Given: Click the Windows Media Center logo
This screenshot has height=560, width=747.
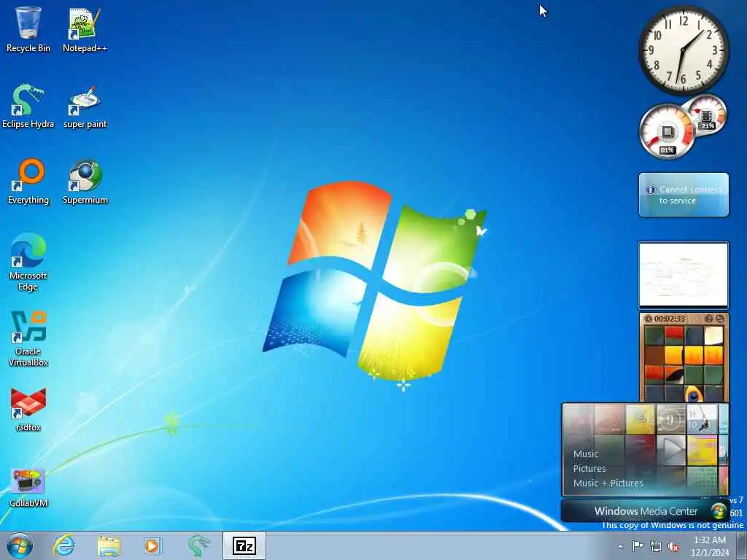Looking at the screenshot, I should [x=718, y=511].
